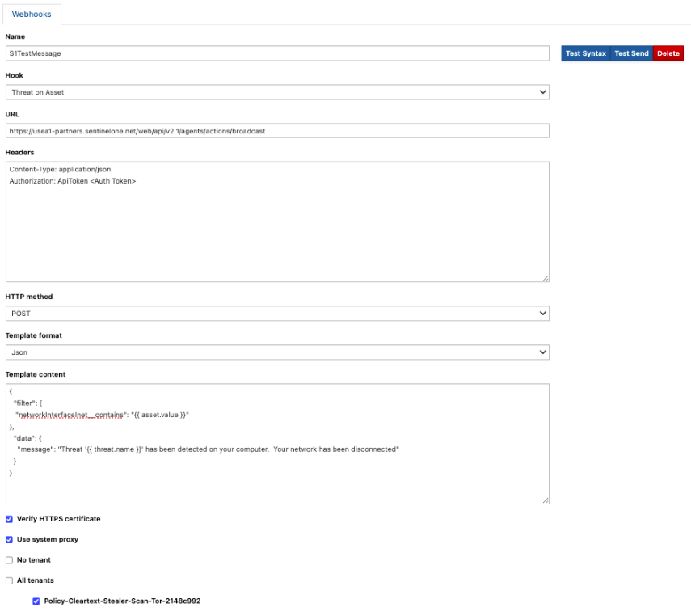The image size is (691, 616).
Task: Uncheck Policy-Cleartext-Stealer-Scan-Tor-2148c992 tenant
Action: pyautogui.click(x=36, y=601)
